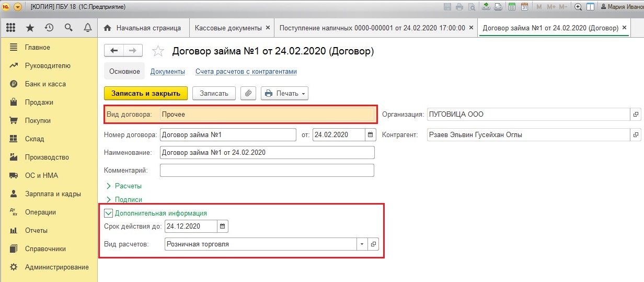Viewport: 644px width, 282px height.
Task: Open Покупки section
Action: click(x=49, y=120)
